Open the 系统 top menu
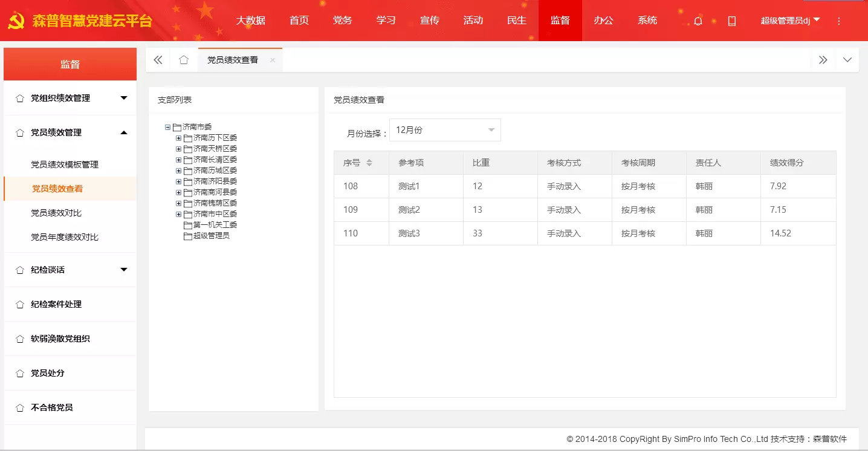Viewport: 868px width, 451px height. pyautogui.click(x=647, y=21)
